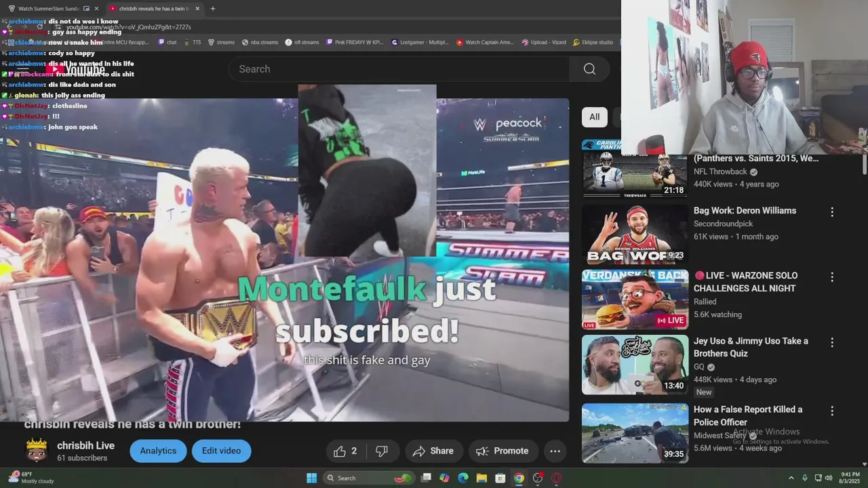Open options menu for Jey Uso & Jimmy Uso video
The height and width of the screenshot is (488, 868).
pyautogui.click(x=832, y=342)
